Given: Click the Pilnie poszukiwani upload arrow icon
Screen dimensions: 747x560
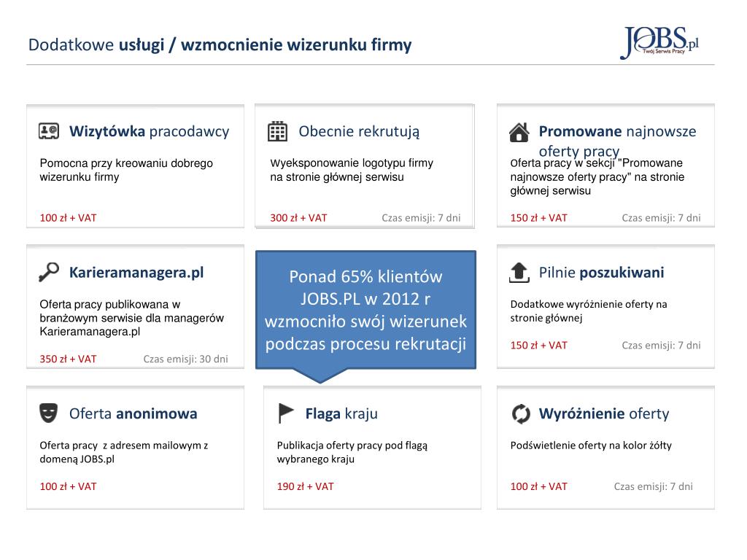Looking at the screenshot, I should pyautogui.click(x=519, y=273).
